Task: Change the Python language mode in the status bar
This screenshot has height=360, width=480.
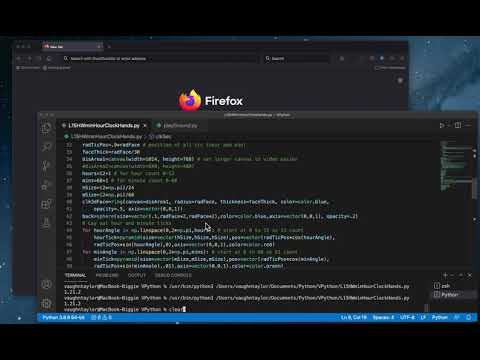Action: pyautogui.click(x=440, y=317)
